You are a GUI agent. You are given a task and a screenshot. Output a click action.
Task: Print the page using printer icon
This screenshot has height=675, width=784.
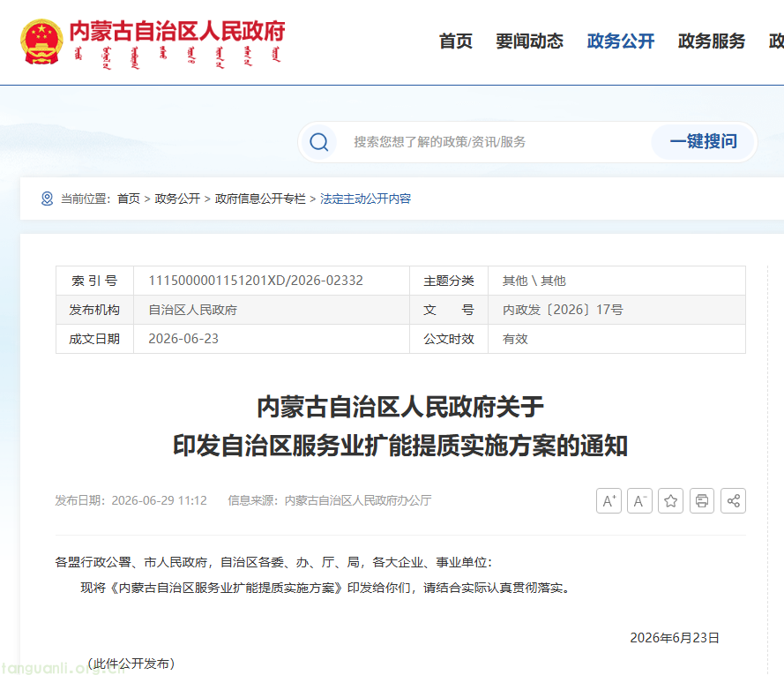click(x=701, y=500)
